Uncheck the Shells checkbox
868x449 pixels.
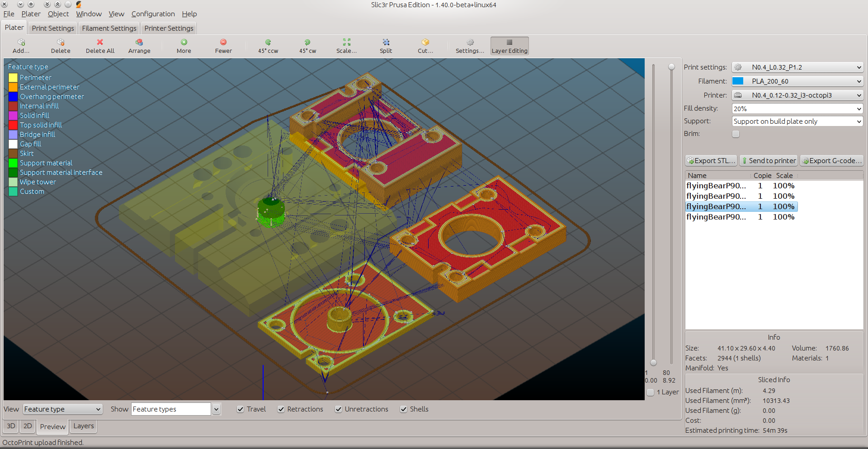[404, 409]
